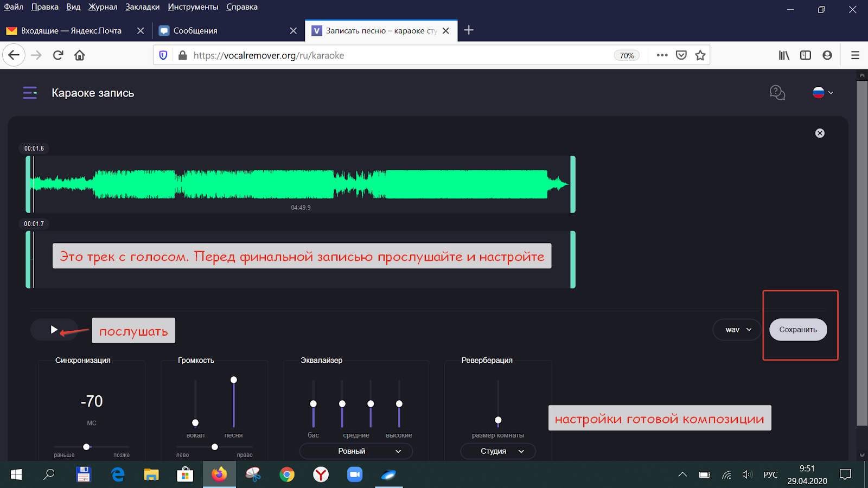Open the Snipping Tool from the taskbar
868x488 pixels.
pyautogui.click(x=253, y=475)
